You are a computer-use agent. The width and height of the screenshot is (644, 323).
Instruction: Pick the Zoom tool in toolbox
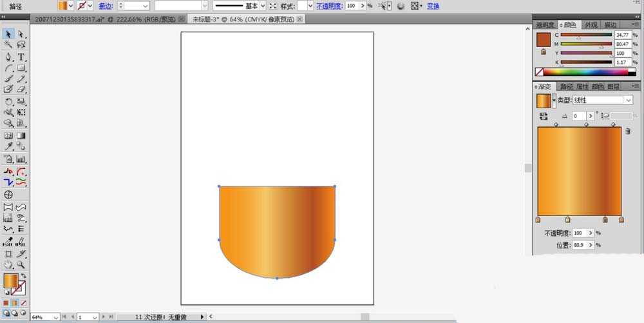(21, 265)
